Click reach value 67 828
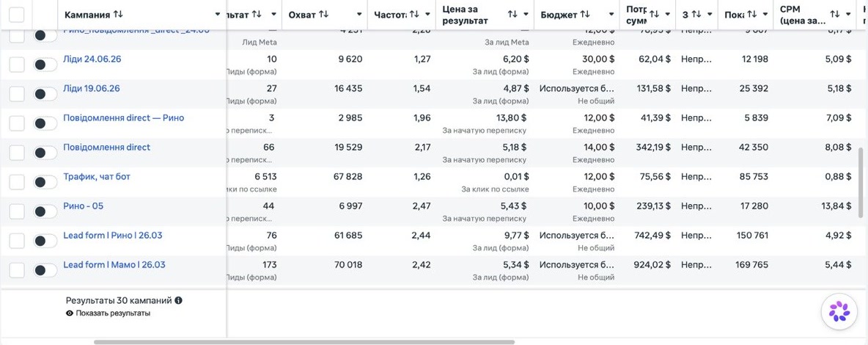868x345 pixels. [x=347, y=177]
